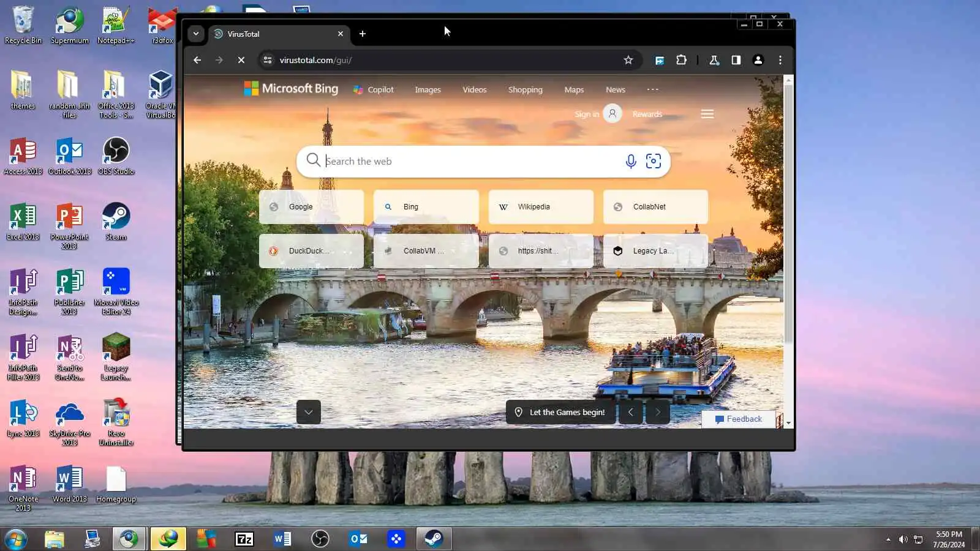Select the Word 2013 desktop icon

click(x=69, y=485)
